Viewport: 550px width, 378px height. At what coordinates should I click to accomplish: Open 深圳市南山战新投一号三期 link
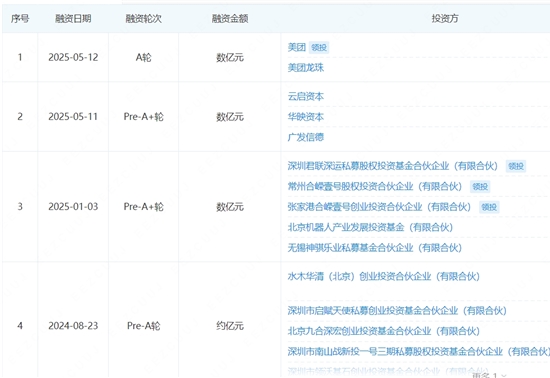[x=419, y=351]
